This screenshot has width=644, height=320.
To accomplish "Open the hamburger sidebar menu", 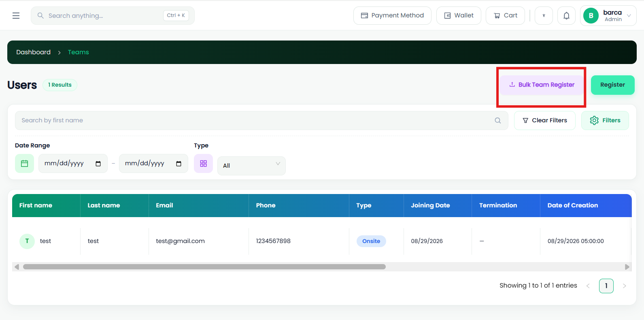I will coord(16,15).
